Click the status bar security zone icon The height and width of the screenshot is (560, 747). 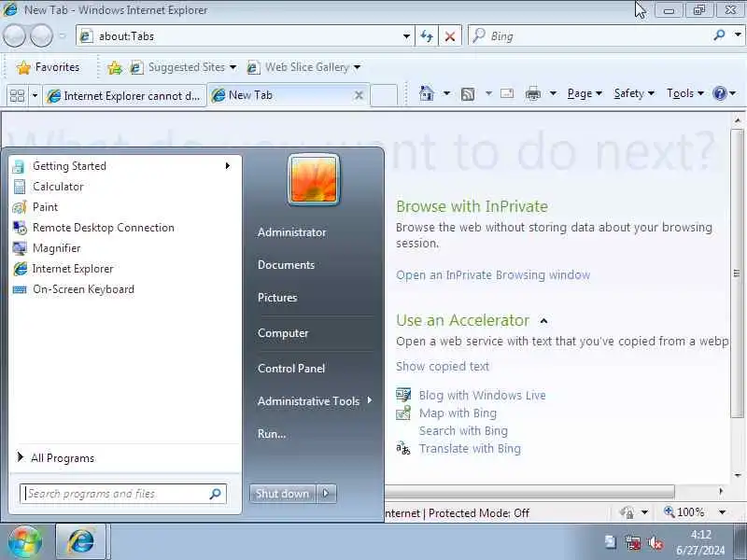(x=627, y=512)
